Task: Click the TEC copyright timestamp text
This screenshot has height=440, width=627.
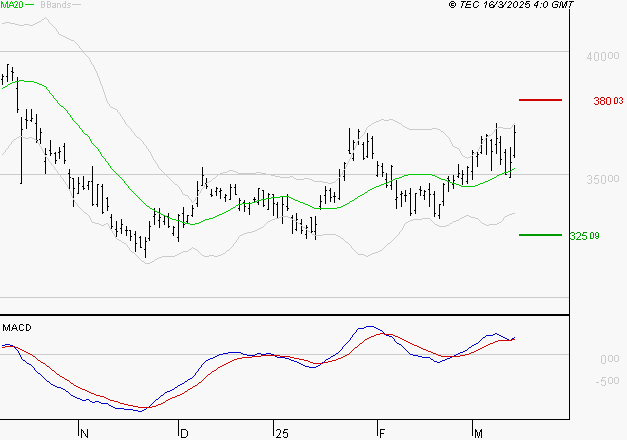Action: coord(511,5)
